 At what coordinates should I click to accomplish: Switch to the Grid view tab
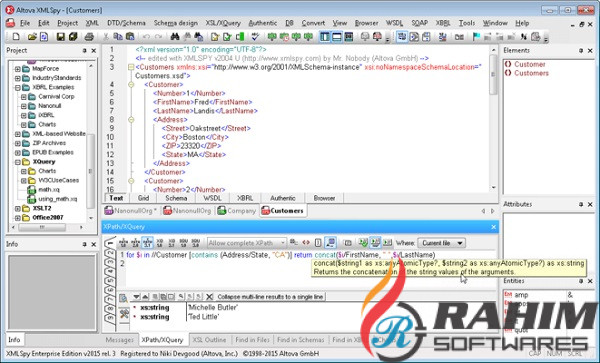pyautogui.click(x=143, y=198)
